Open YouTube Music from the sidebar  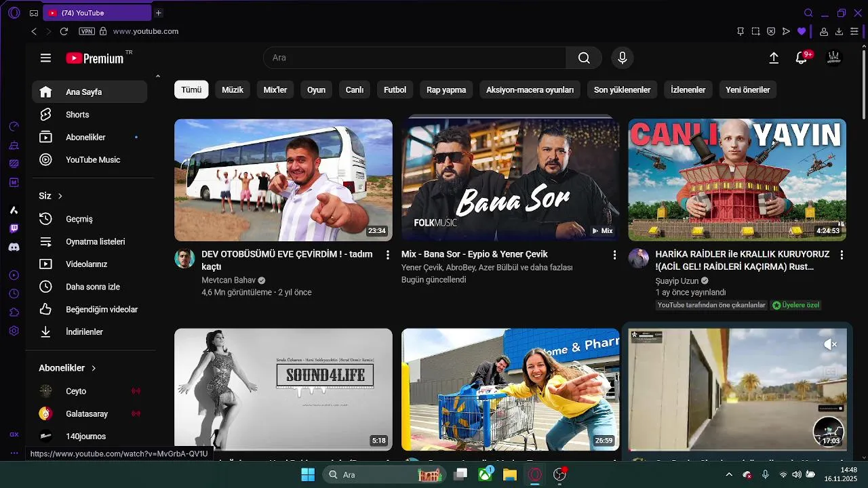click(90, 160)
